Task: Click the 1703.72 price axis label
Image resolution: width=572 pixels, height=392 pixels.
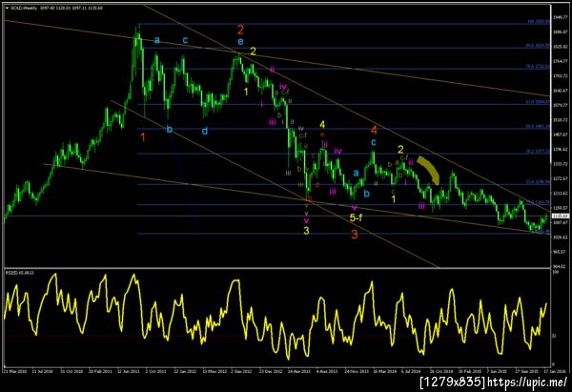Action: pos(560,76)
